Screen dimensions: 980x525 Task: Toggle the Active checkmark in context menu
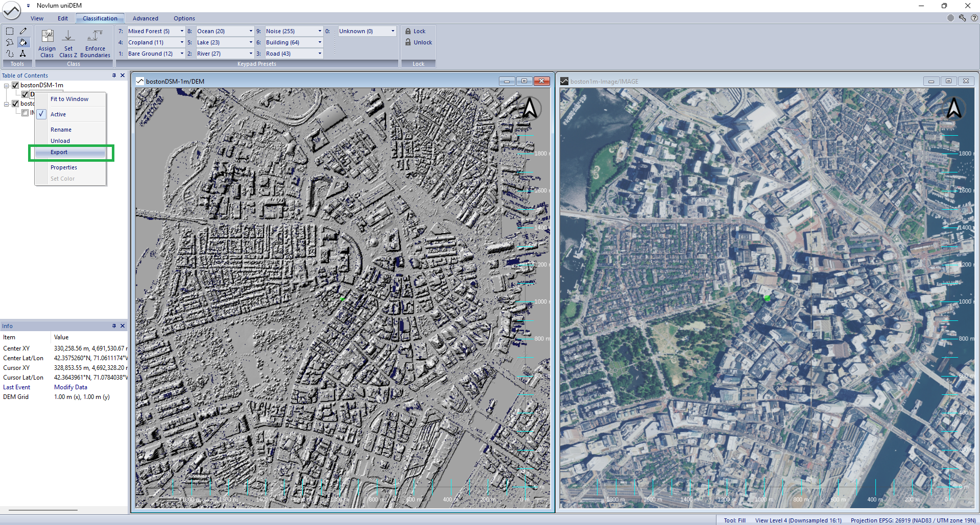[x=41, y=114]
